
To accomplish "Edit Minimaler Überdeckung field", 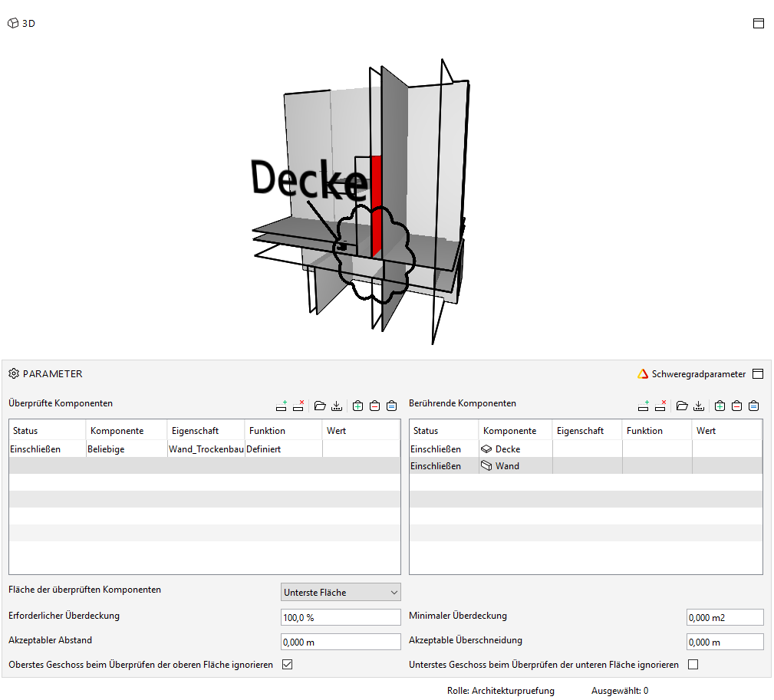I will 725,617.
